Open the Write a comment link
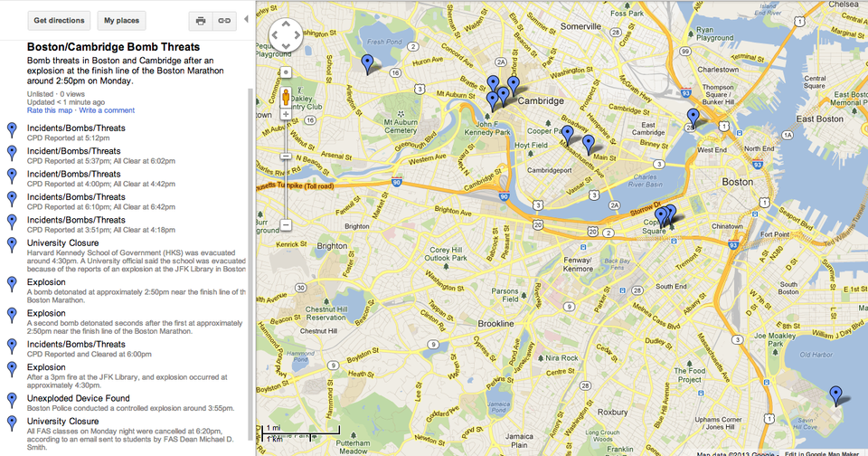868x456 pixels. [x=107, y=110]
